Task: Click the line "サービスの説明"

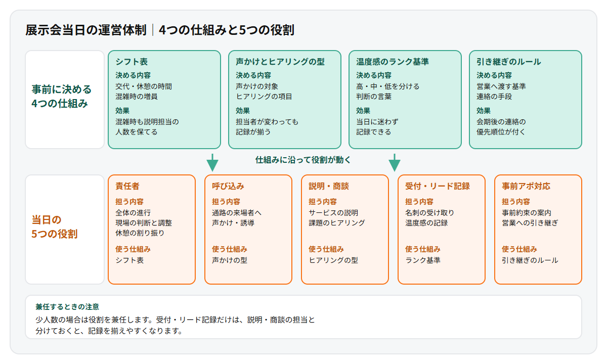Action: pos(333,213)
